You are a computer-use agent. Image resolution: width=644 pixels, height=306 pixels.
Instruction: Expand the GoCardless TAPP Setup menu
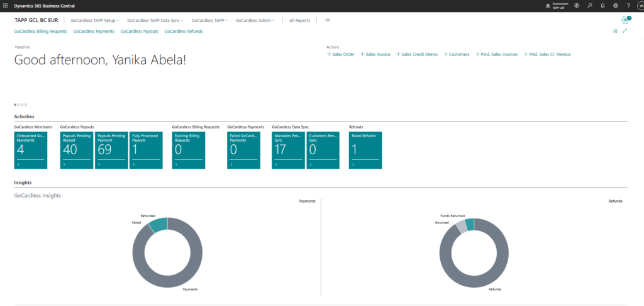(95, 20)
